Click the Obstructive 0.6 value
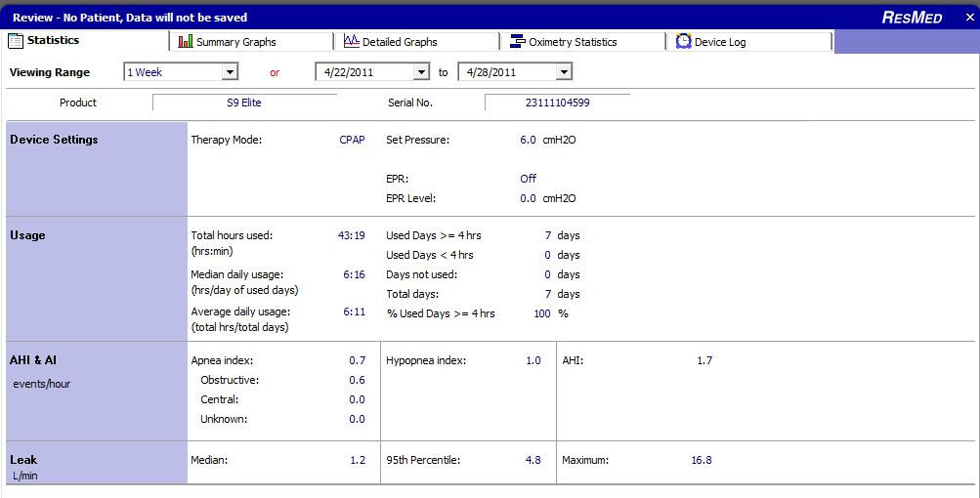The height and width of the screenshot is (498, 980). (358, 380)
